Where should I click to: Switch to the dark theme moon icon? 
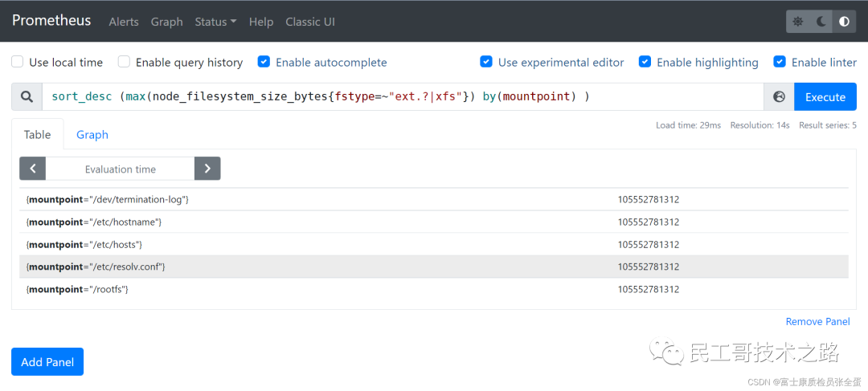pos(821,22)
